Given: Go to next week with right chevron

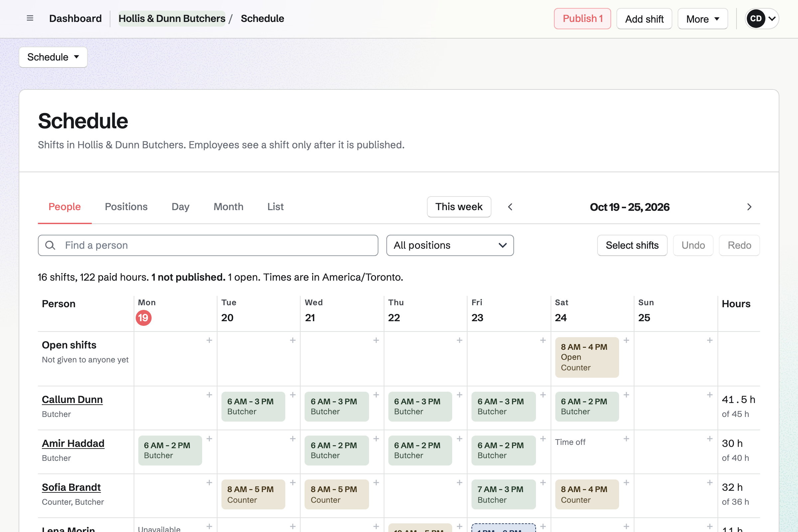Looking at the screenshot, I should click(x=749, y=207).
